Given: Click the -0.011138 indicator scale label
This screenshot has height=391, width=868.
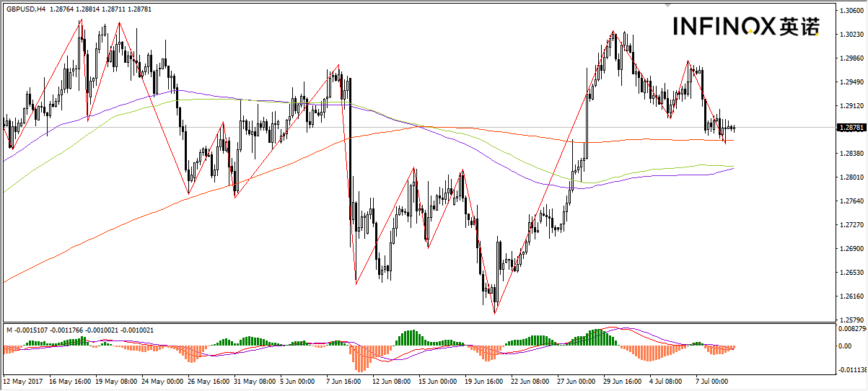Looking at the screenshot, I should click(x=853, y=369).
